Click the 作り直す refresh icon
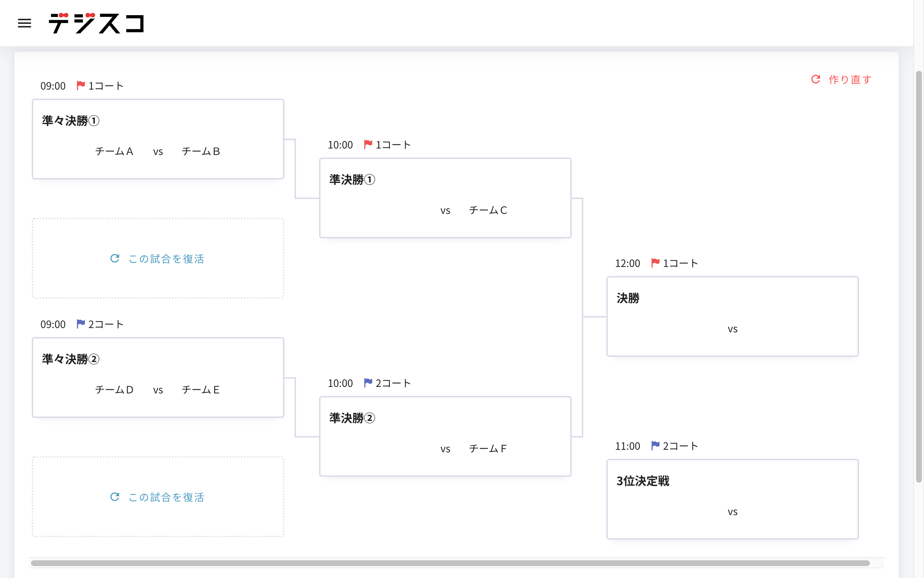Viewport: 924px width, 578px height. 816,79
